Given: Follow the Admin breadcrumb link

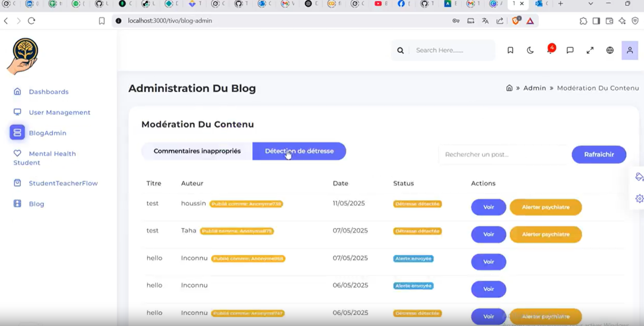Looking at the screenshot, I should 535,88.
